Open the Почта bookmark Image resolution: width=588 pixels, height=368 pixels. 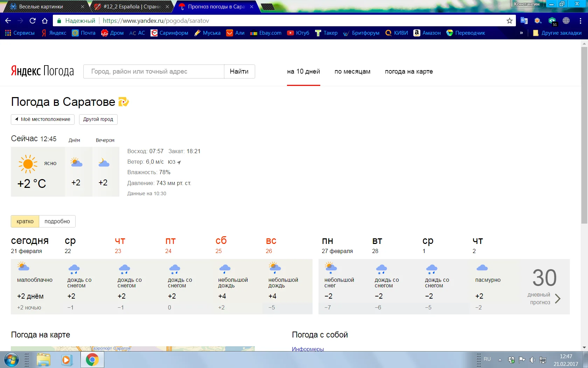83,33
